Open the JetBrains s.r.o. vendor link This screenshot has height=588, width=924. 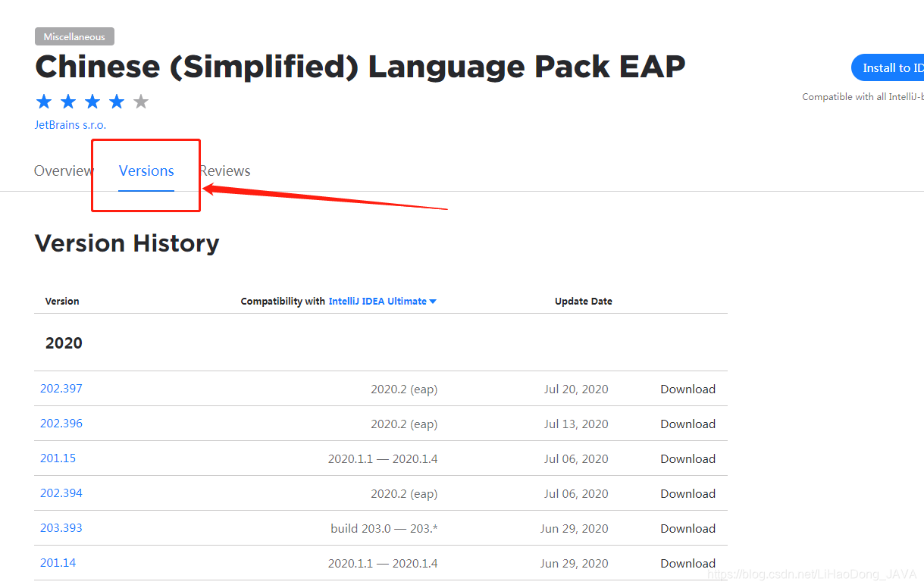70,125
